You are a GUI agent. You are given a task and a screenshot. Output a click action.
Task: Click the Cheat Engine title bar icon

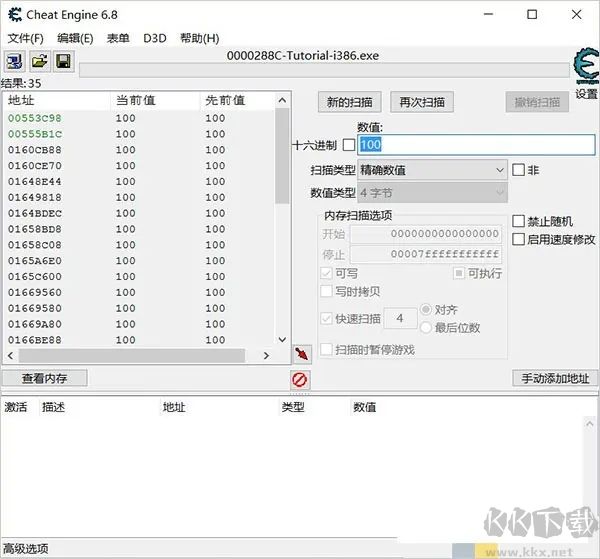click(13, 14)
